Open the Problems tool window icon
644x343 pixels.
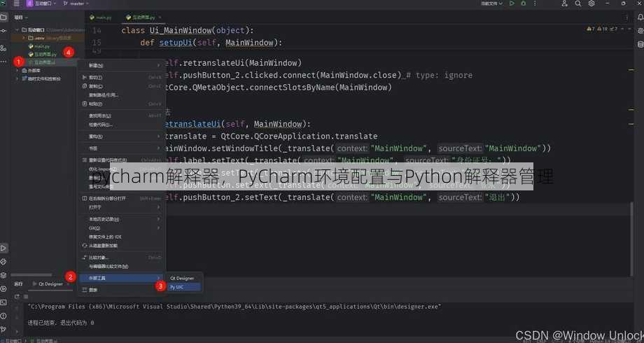tap(3, 316)
